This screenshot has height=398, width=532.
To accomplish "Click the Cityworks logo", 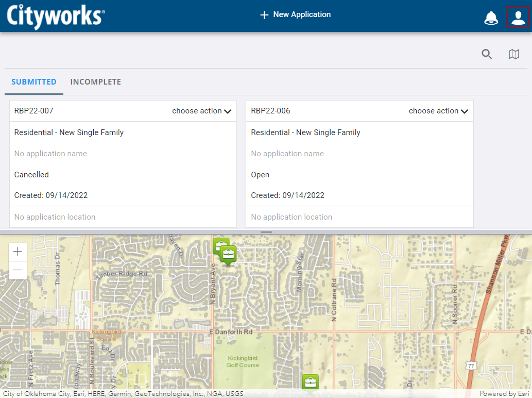I will [x=56, y=15].
